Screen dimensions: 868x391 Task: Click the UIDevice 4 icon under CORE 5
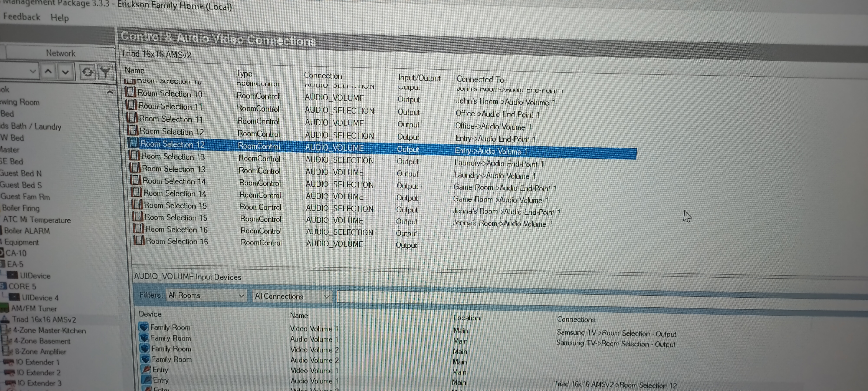click(14, 297)
